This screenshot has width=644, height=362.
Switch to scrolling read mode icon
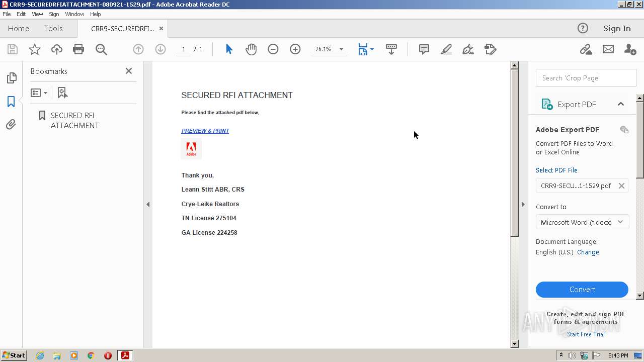tap(391, 49)
